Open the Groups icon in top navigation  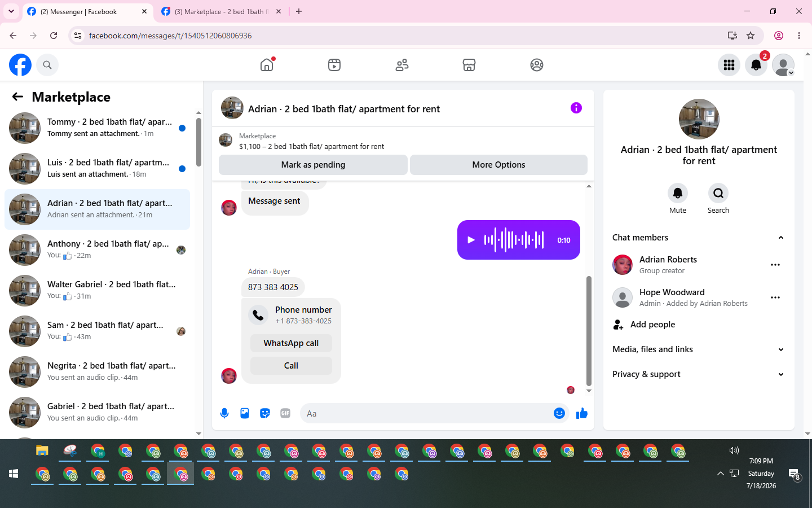537,65
